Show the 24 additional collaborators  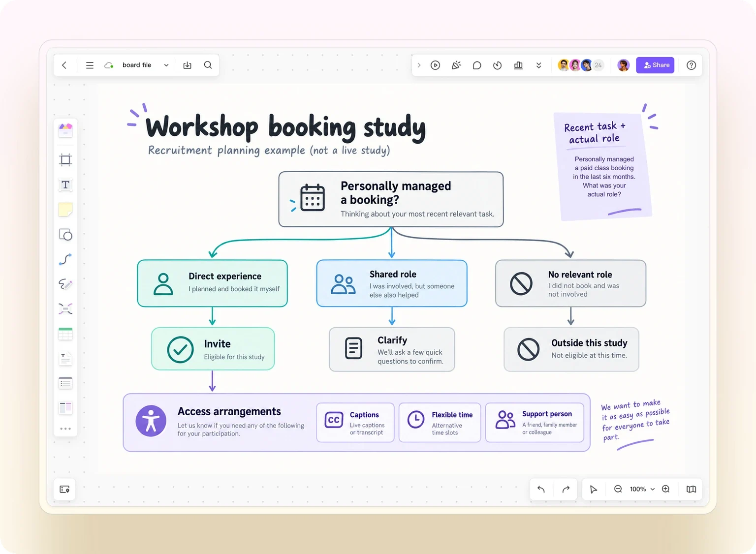point(598,65)
